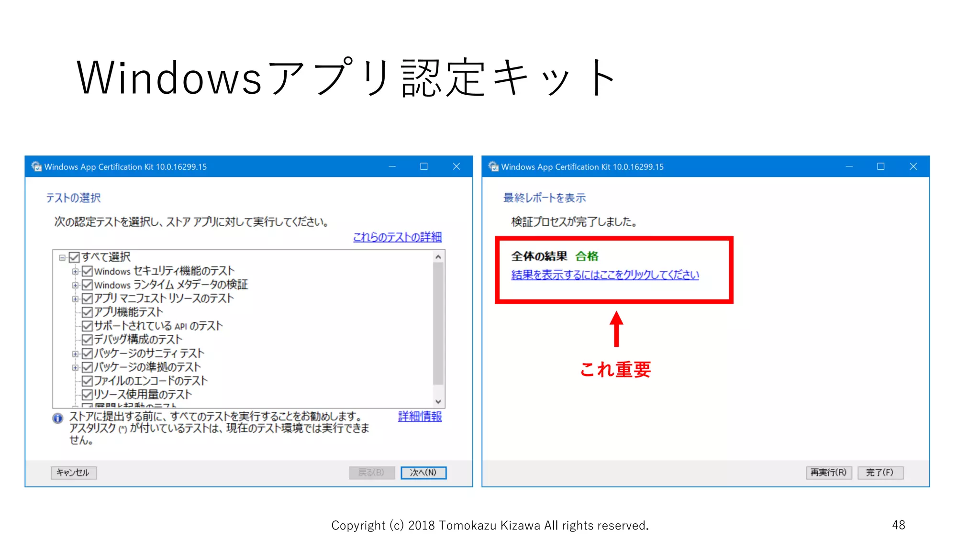Screen dimensions: 980x551
Task: Collapse the すべて選択 tree node
Action: 62,258
